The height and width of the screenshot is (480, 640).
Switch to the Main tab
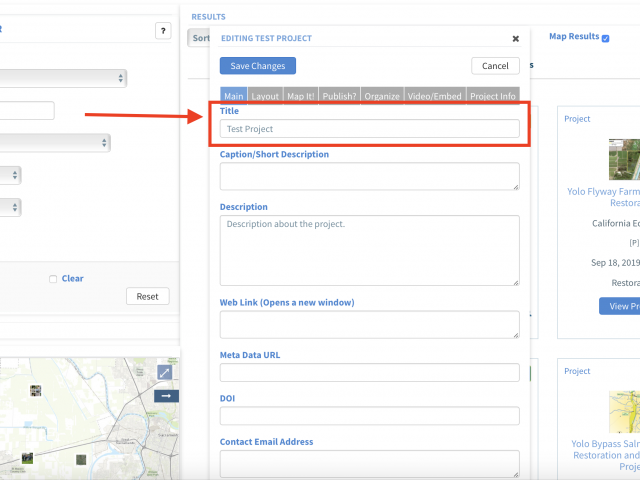click(x=233, y=96)
